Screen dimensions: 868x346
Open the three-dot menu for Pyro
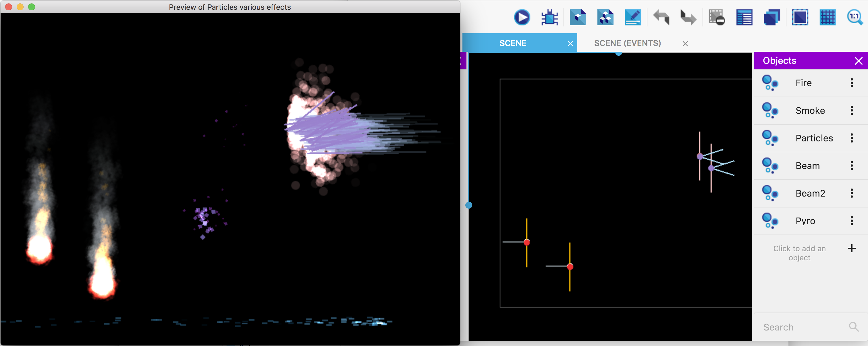tap(852, 221)
